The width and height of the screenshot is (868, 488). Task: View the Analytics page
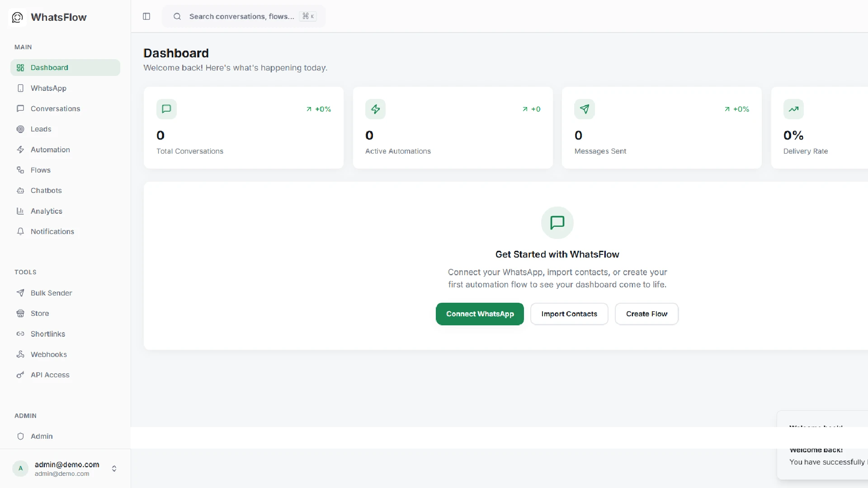coord(65,211)
